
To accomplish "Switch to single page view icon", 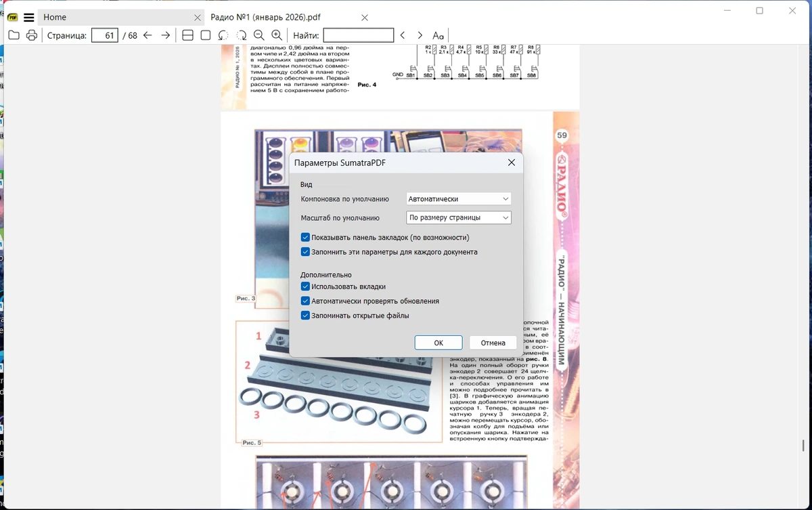I will coord(206,35).
